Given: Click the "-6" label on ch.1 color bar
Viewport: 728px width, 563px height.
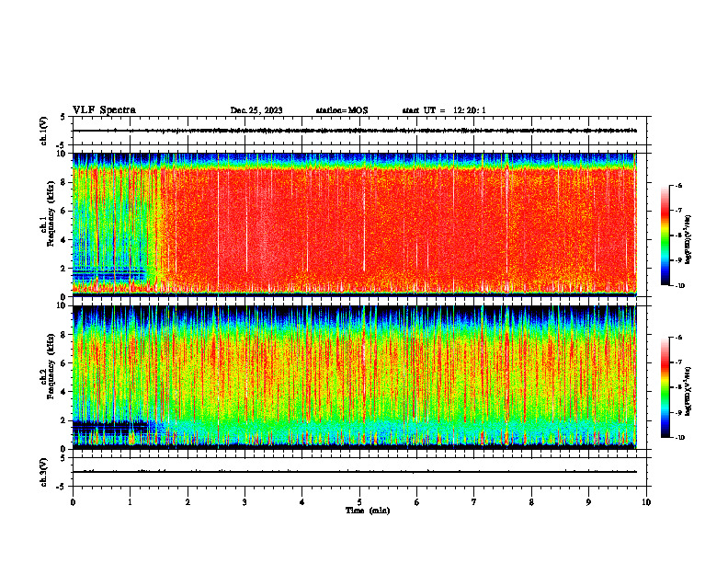Looking at the screenshot, I should pyautogui.click(x=678, y=185).
